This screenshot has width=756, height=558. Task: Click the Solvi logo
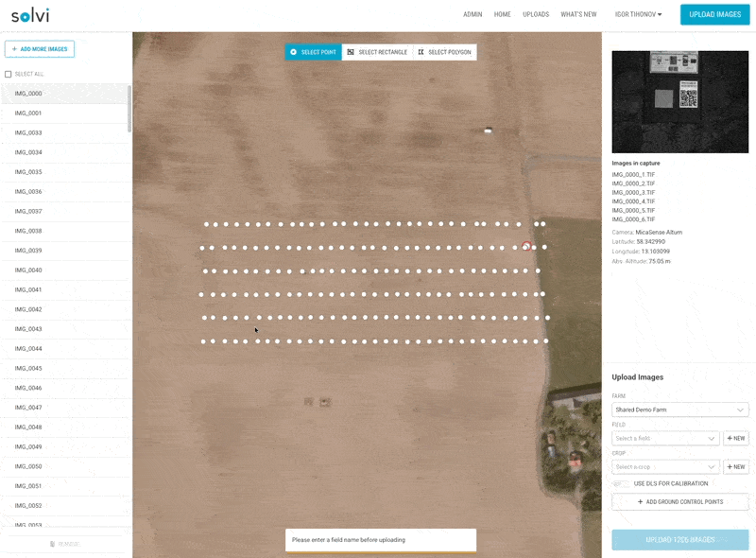click(x=30, y=15)
